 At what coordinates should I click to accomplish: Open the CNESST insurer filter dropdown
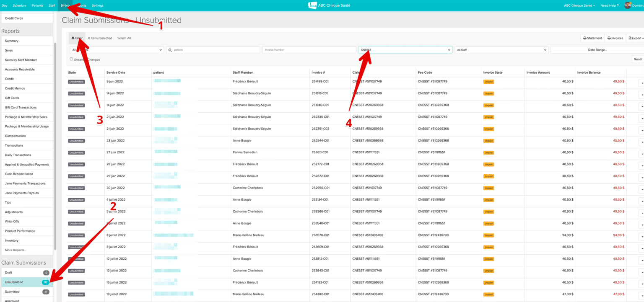[x=405, y=50]
